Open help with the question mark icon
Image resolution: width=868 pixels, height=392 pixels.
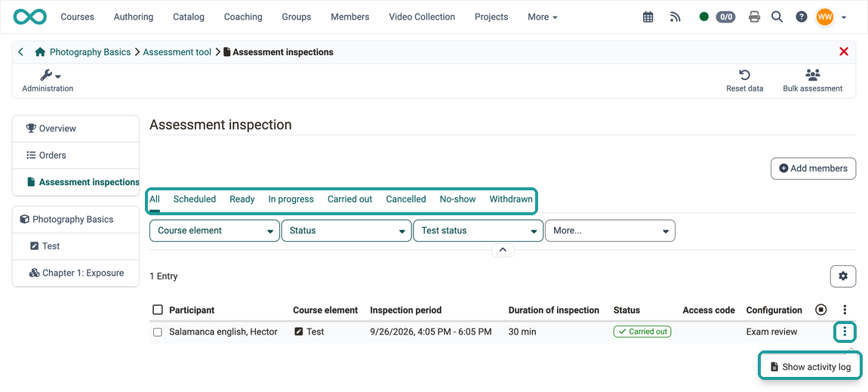coord(801,17)
